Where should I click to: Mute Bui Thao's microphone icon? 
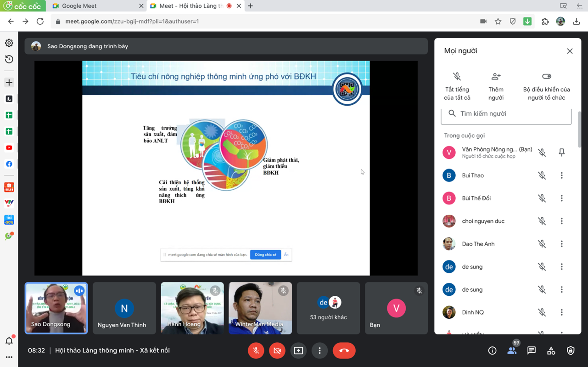click(x=542, y=175)
